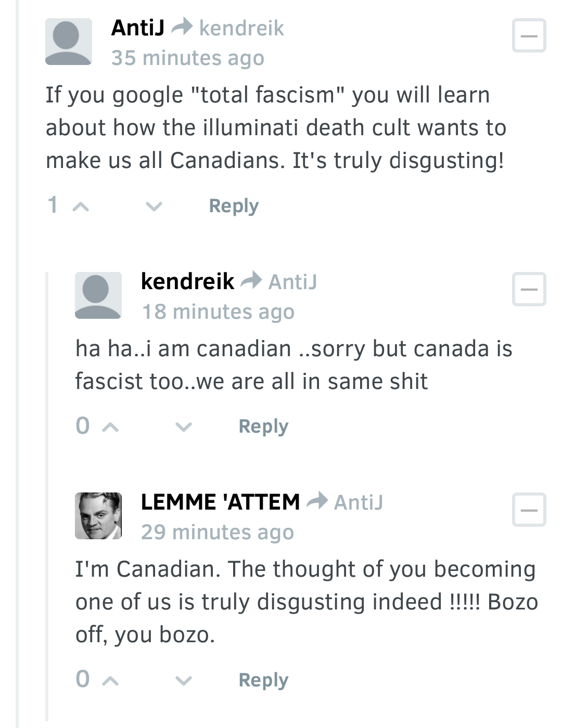The width and height of the screenshot is (562, 728).
Task: Downvote LEMME 'ATTEM's bozo comment
Action: click(x=184, y=680)
